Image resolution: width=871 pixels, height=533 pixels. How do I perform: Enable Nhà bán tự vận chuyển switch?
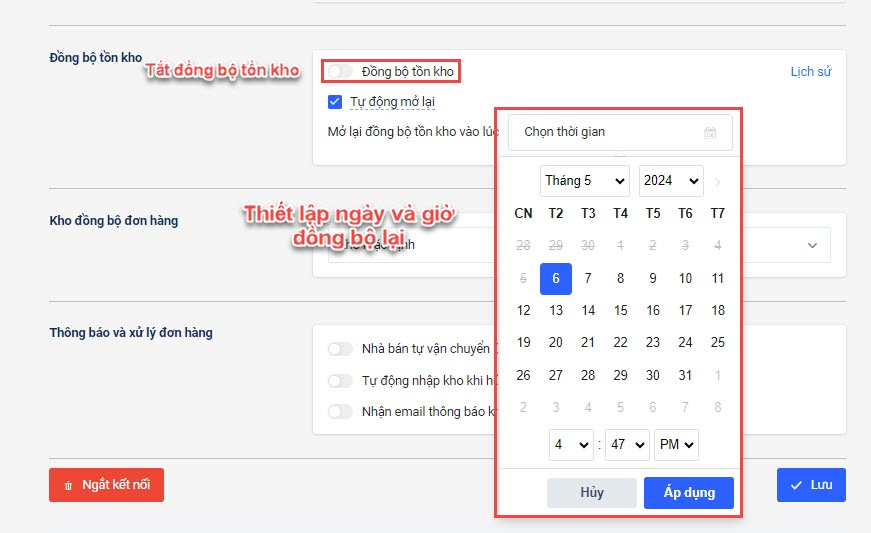coord(340,349)
